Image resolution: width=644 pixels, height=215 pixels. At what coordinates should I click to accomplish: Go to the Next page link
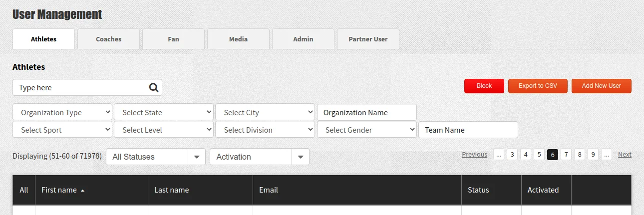tap(625, 154)
